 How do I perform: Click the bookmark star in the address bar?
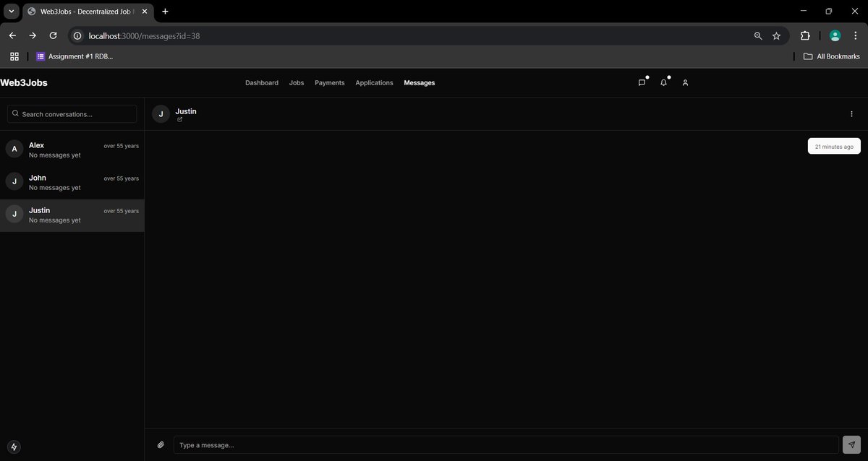click(x=775, y=35)
